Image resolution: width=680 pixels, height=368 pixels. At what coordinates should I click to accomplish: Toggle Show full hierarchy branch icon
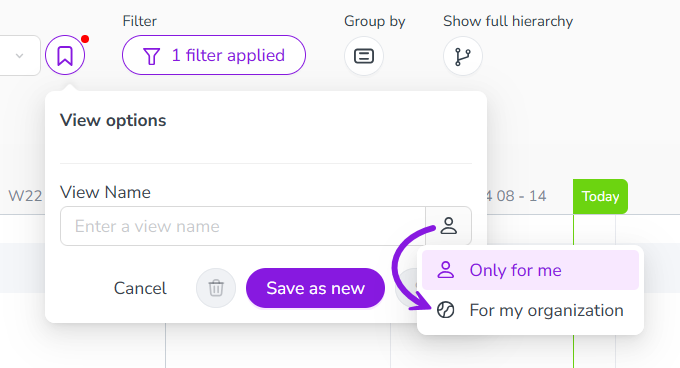point(463,56)
